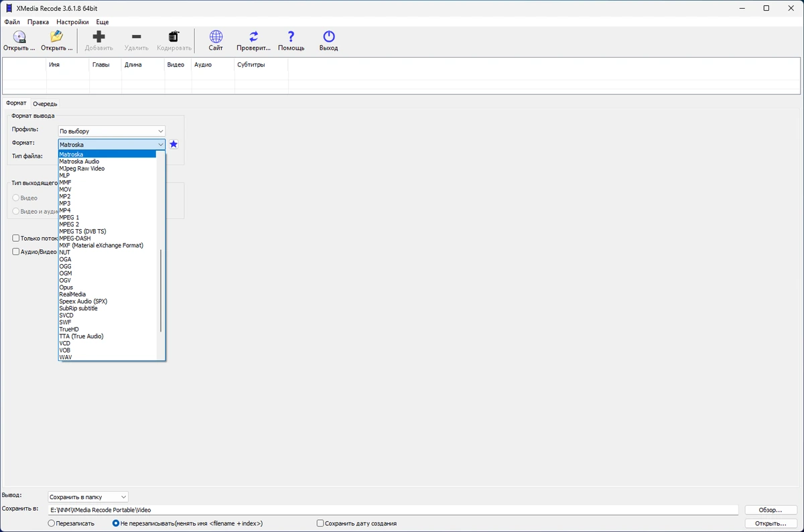Select MMF in format list
The width and height of the screenshot is (804, 532).
coord(107,182)
